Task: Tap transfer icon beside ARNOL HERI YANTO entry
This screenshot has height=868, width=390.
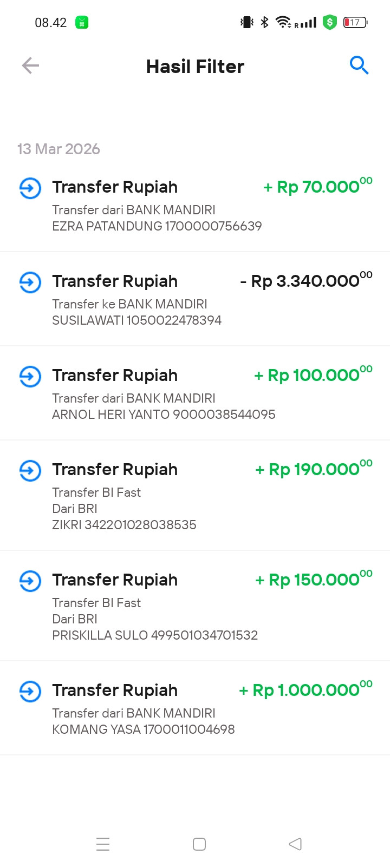Action: pyautogui.click(x=30, y=377)
